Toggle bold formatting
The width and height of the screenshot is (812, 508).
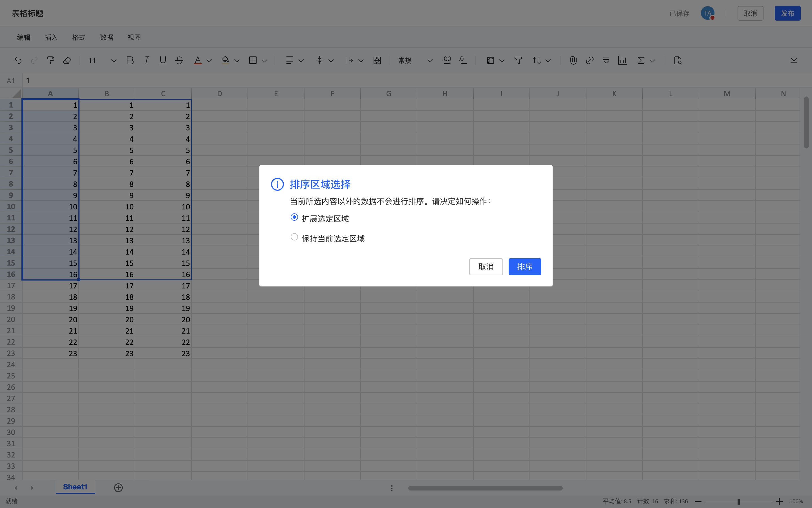point(130,60)
